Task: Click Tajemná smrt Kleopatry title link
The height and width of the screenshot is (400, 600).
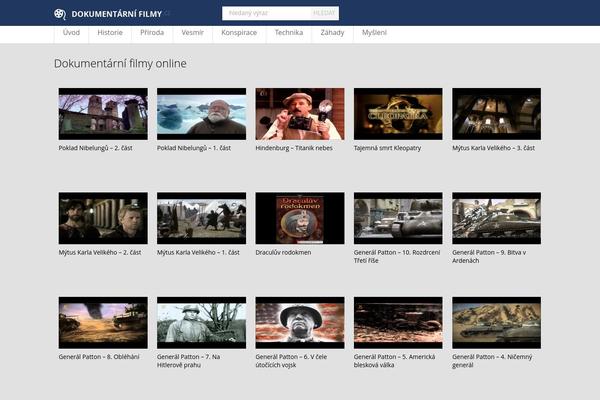Action: pyautogui.click(x=387, y=148)
